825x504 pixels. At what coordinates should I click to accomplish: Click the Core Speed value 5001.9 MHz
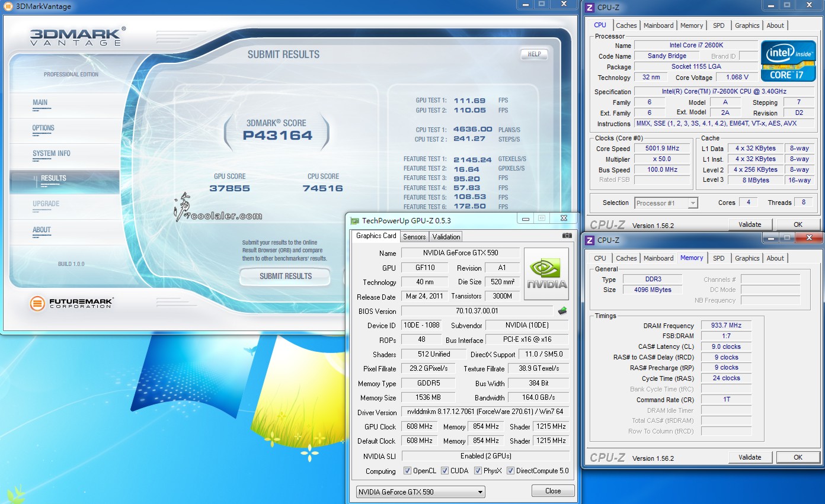point(663,149)
